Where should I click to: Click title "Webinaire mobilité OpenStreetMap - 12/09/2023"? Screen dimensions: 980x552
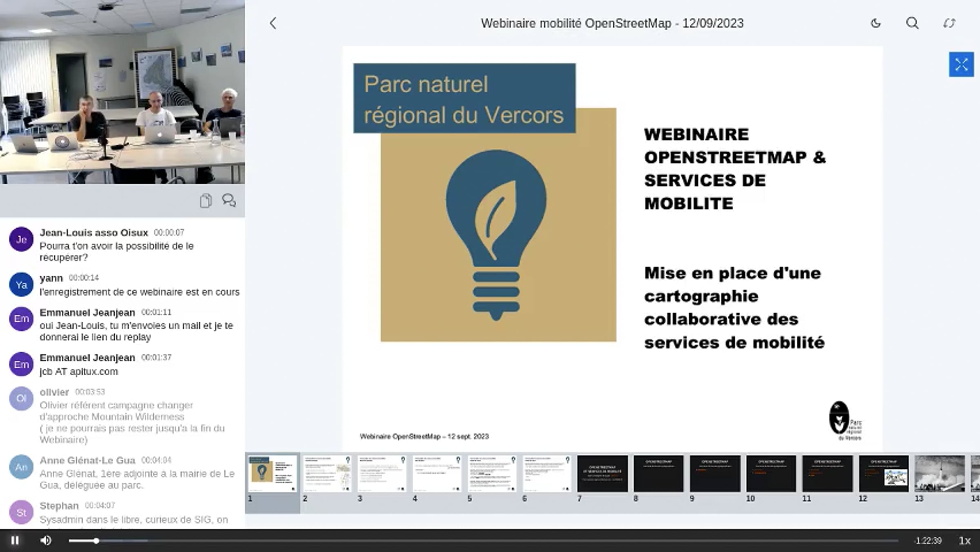tap(612, 23)
